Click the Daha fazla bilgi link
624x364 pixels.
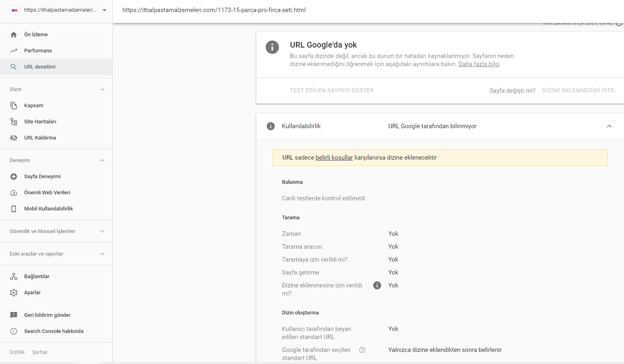(479, 64)
